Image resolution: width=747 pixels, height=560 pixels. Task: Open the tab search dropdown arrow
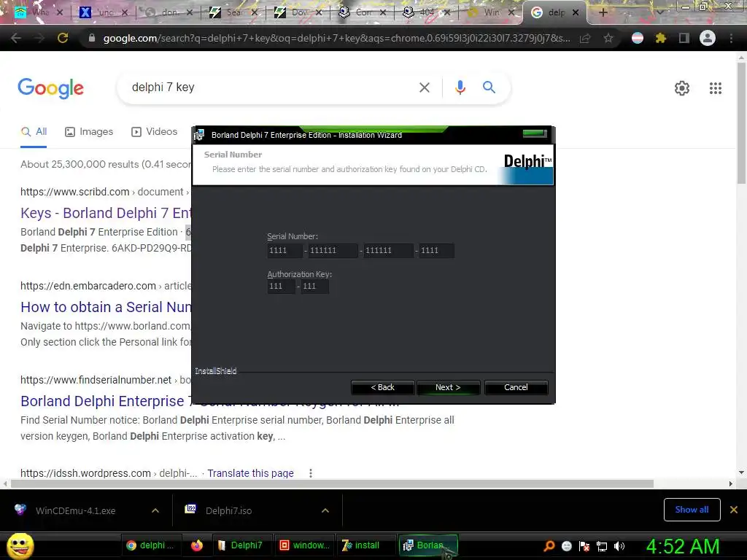pos(659,12)
